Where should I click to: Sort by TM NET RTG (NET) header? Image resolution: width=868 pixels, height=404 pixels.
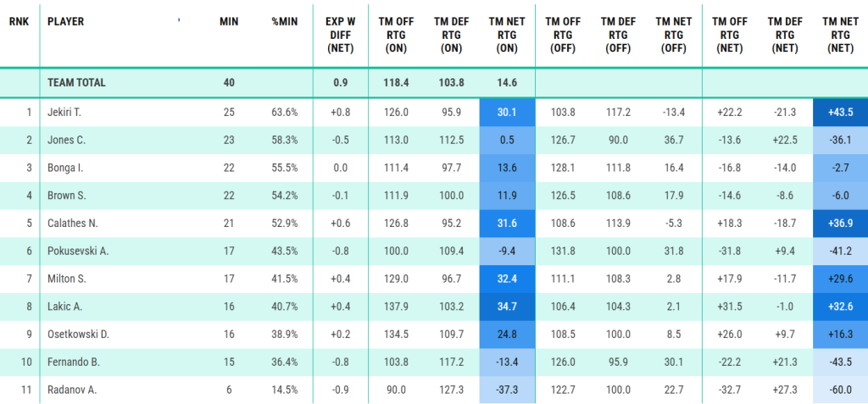839,34
